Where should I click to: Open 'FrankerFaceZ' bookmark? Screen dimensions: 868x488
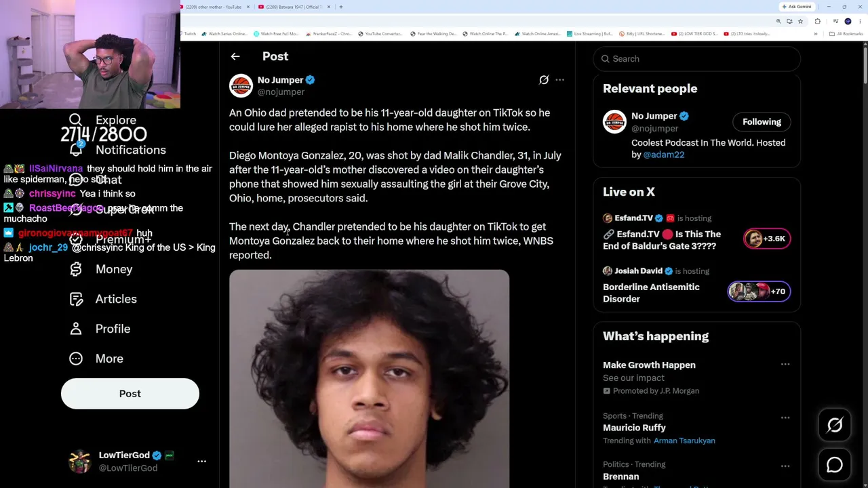[x=329, y=34]
